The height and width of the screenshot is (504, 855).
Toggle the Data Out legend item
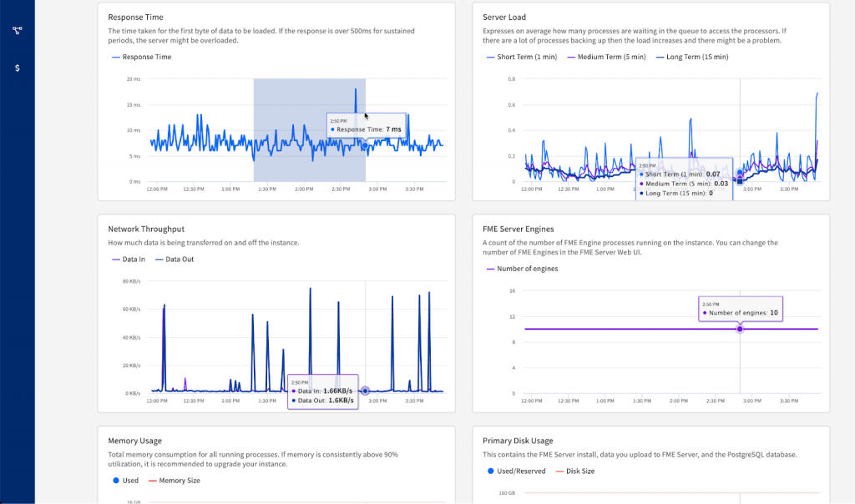pyautogui.click(x=178, y=260)
